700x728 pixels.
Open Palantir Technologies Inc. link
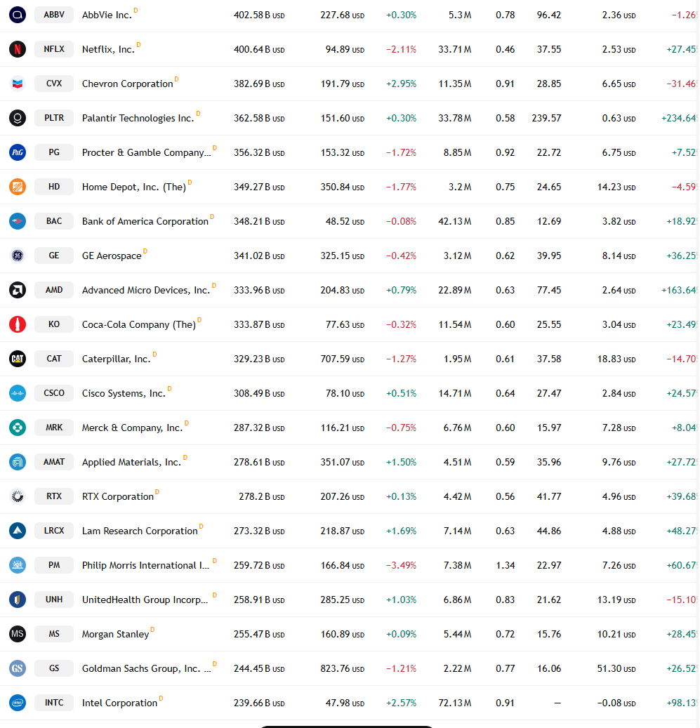click(138, 119)
